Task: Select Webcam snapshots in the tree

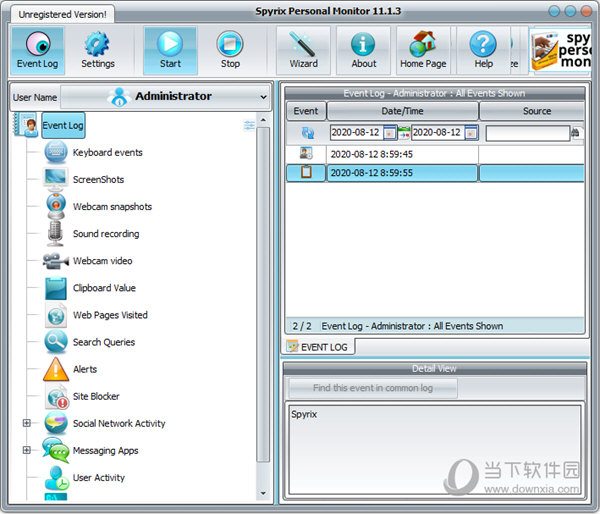Action: click(x=112, y=207)
